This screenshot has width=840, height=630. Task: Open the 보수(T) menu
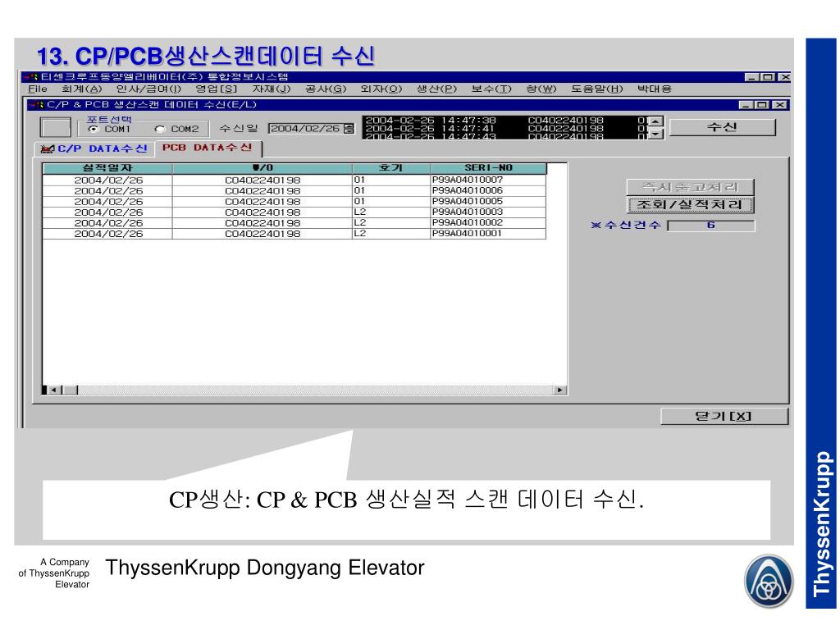(491, 89)
